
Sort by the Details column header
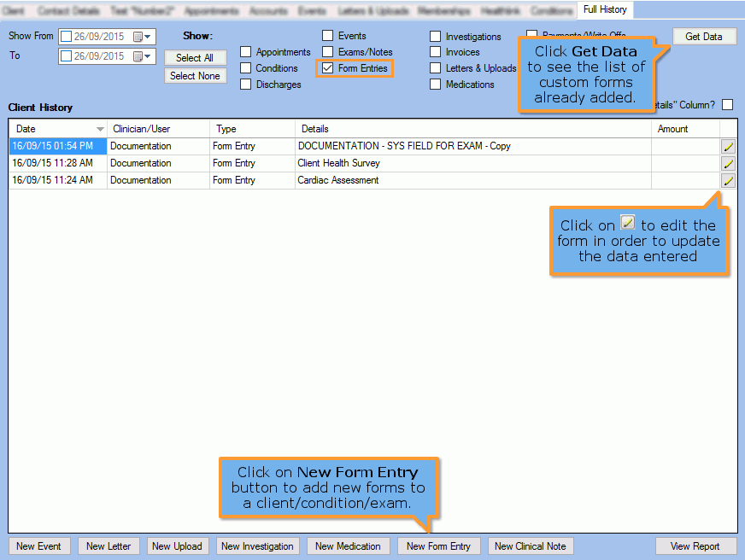click(473, 129)
